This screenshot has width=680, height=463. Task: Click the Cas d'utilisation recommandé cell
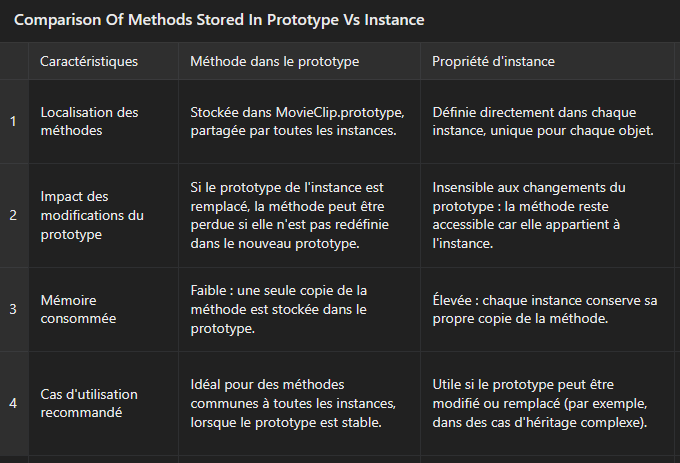pyautogui.click(x=103, y=403)
